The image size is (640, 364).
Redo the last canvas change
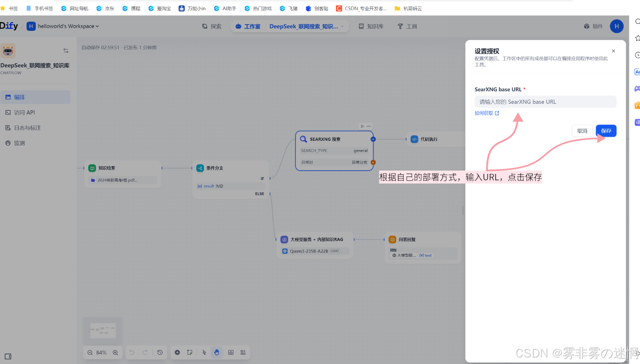pyautogui.click(x=145, y=352)
